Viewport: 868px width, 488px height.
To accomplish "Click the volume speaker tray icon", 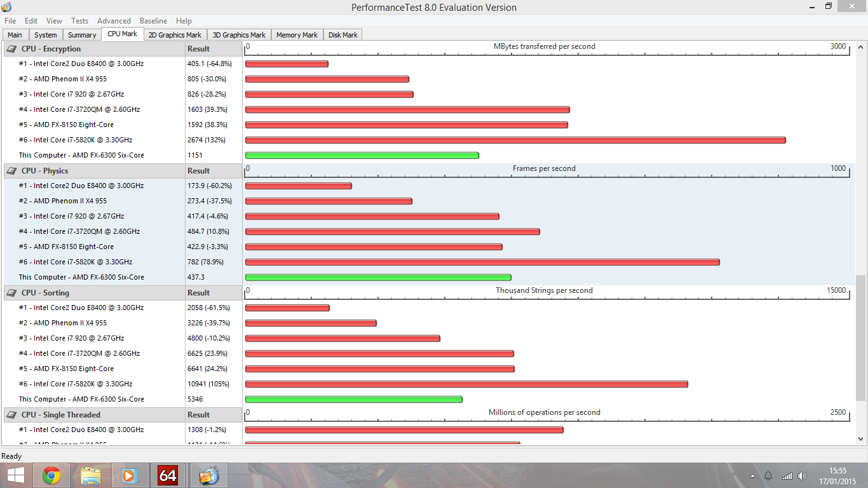I will click(803, 476).
